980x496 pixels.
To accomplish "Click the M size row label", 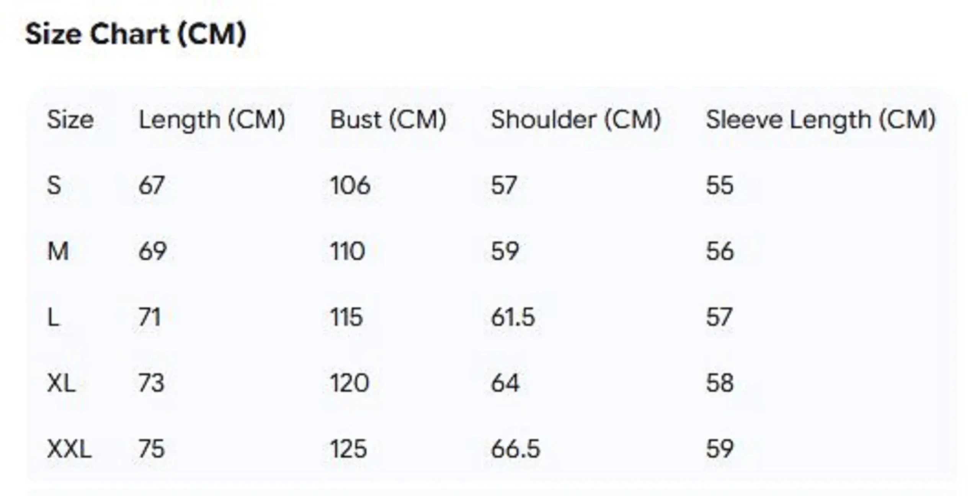I will 58,251.
